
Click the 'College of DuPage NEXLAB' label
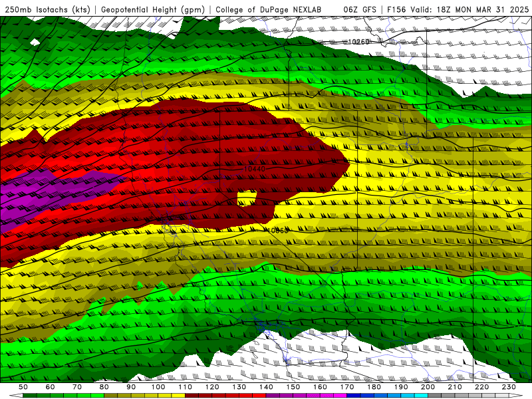point(268,9)
